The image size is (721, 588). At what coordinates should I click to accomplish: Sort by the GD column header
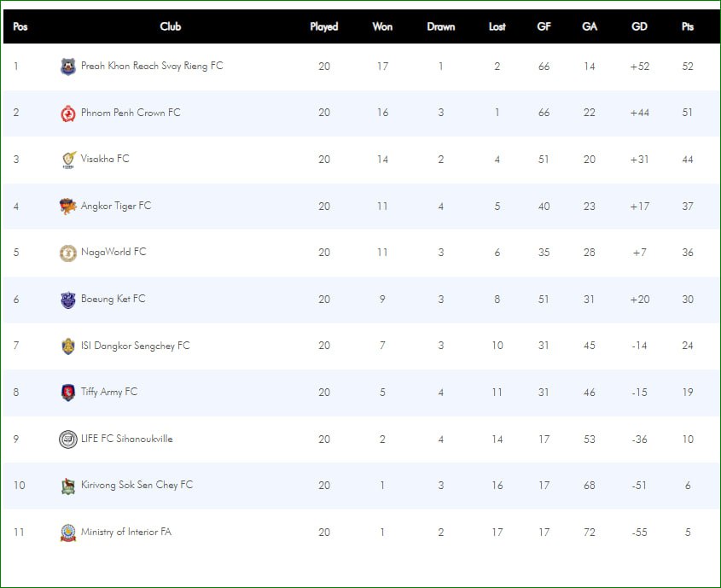click(639, 26)
